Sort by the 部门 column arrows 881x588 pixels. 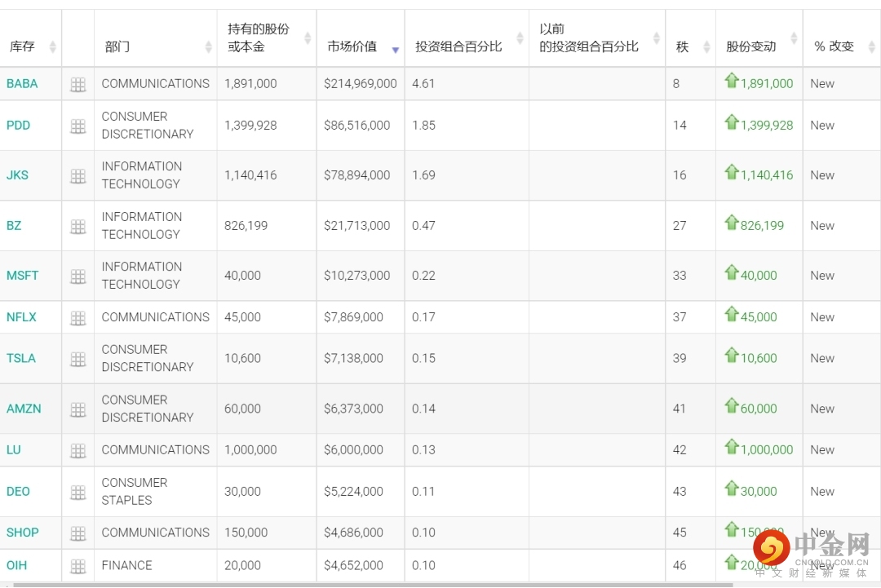coord(209,46)
